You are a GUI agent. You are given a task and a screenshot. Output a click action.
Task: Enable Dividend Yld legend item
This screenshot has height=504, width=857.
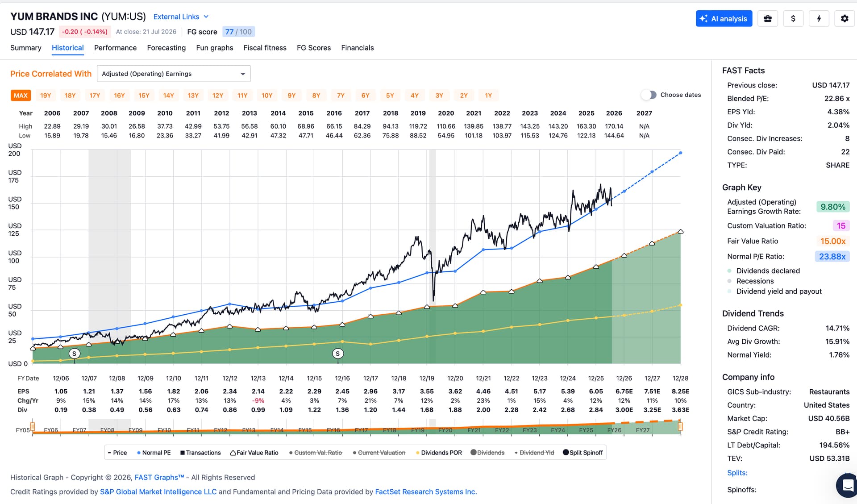[x=534, y=453]
